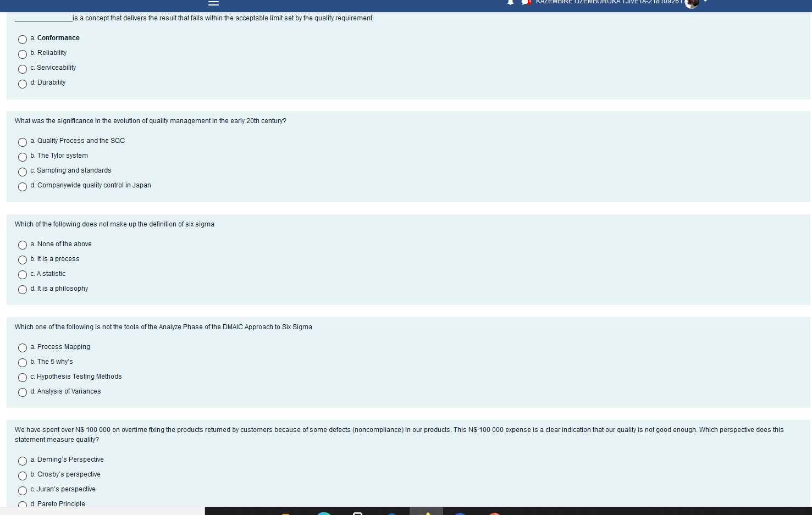Click the question about early 20th century
This screenshot has width=812, height=515.
151,121
